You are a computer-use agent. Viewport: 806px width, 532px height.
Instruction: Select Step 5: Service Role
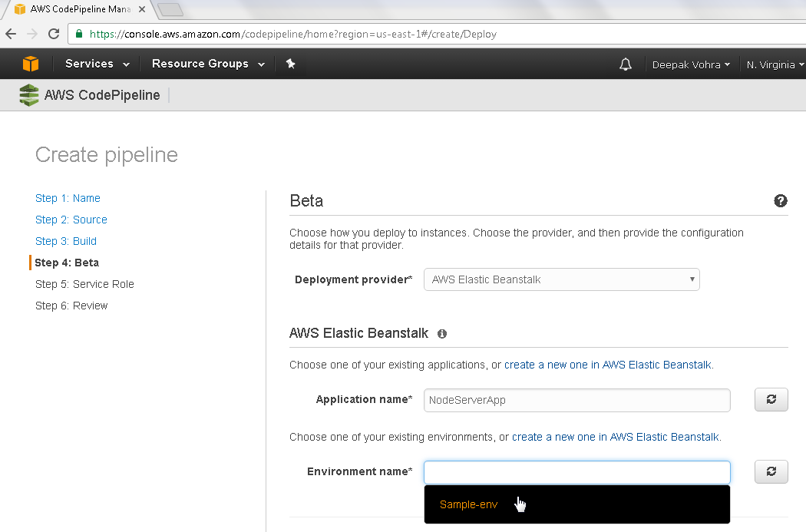point(84,284)
